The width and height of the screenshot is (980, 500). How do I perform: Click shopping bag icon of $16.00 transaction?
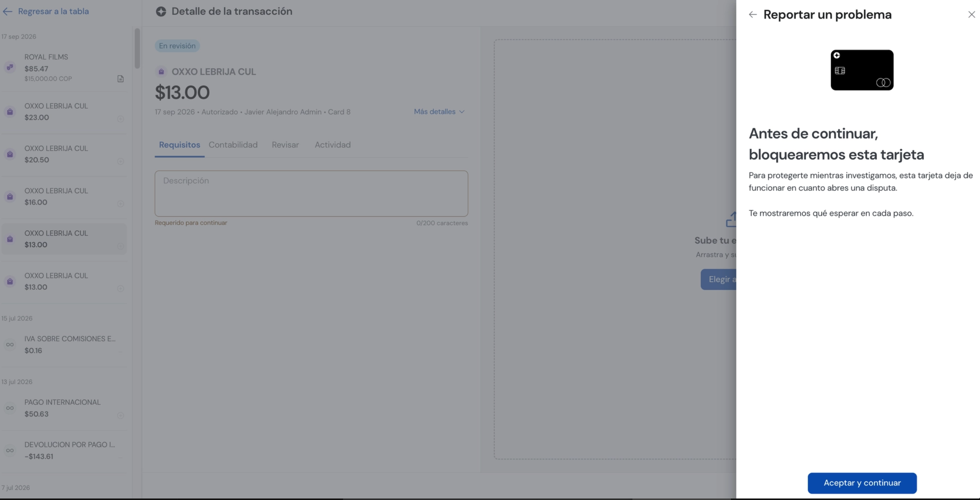click(x=10, y=196)
